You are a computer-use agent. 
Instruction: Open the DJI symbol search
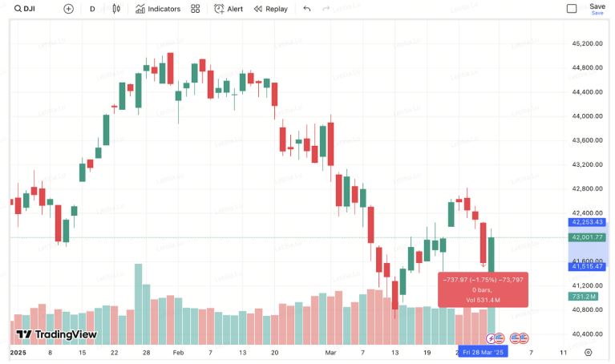23,9
